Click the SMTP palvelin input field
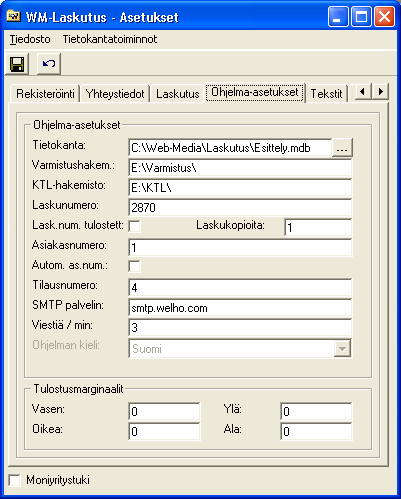 (x=240, y=308)
